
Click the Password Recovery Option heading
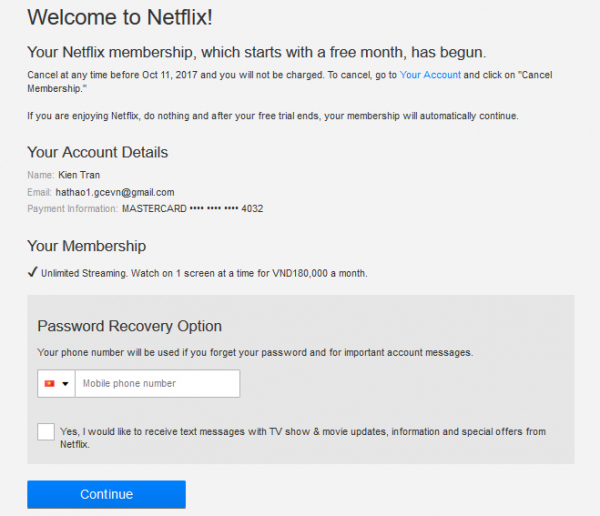tap(129, 327)
